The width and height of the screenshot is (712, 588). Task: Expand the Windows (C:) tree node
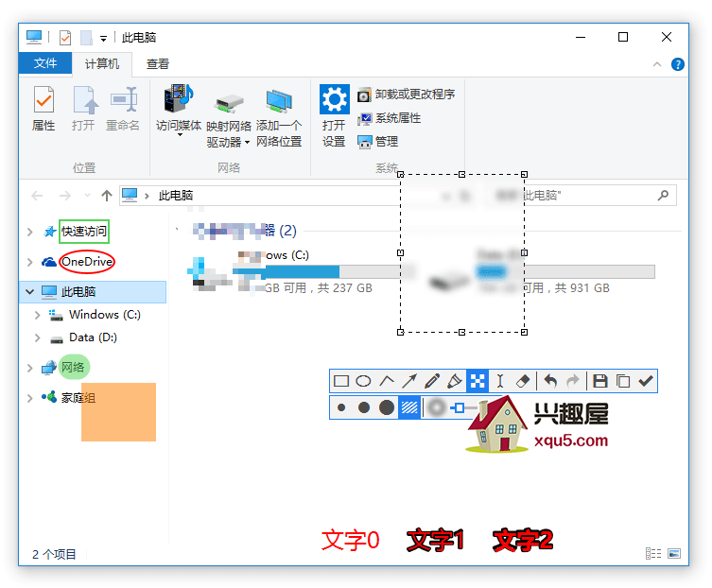(x=37, y=315)
